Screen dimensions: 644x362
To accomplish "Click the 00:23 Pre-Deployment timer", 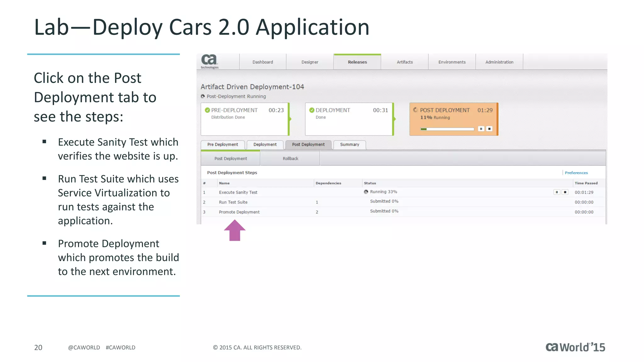I will pos(276,110).
